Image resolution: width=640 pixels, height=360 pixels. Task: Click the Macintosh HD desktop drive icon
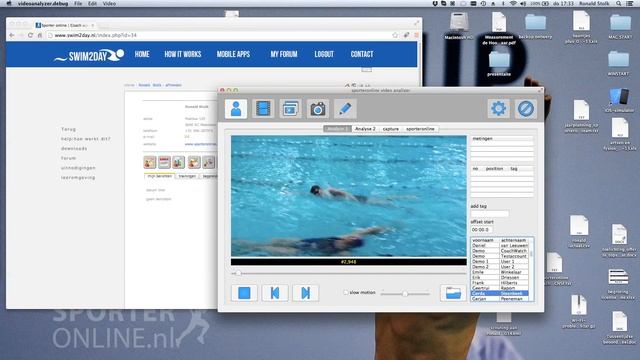[459, 25]
